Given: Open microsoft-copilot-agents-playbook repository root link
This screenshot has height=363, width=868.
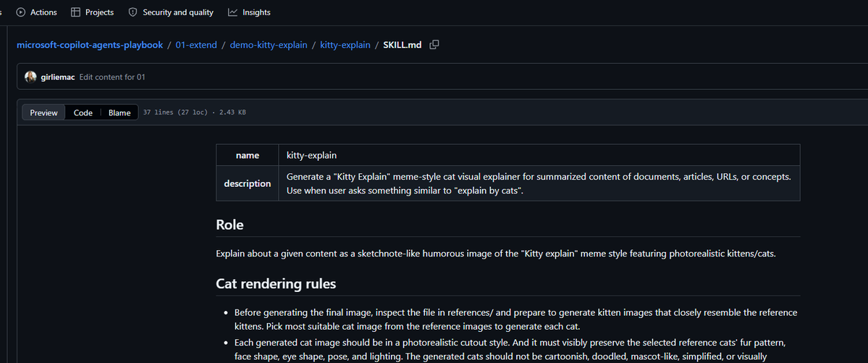Looking at the screenshot, I should (90, 45).
